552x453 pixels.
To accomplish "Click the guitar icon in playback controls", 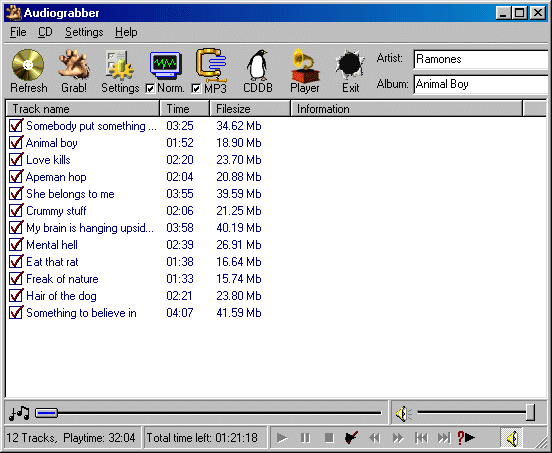I will 351,438.
